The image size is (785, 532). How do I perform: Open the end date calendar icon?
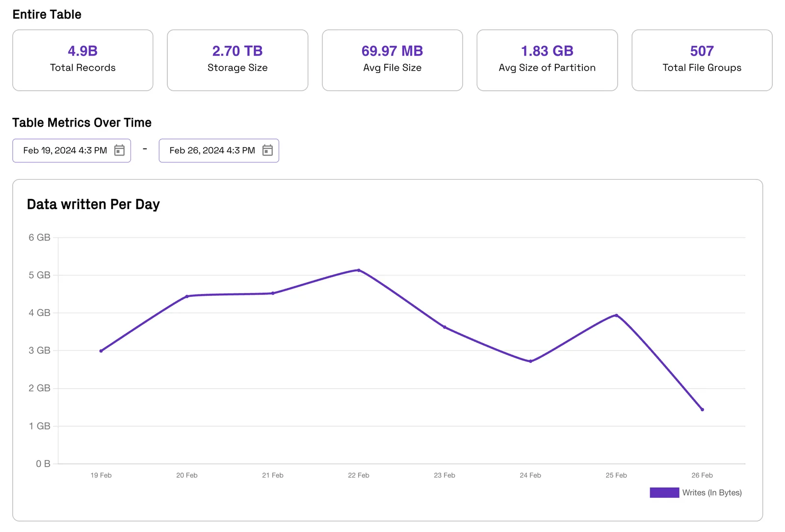coord(267,150)
